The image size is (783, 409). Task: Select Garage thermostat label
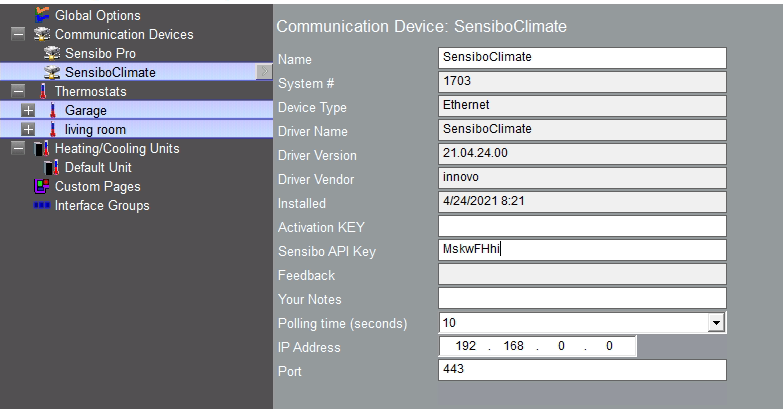click(x=86, y=110)
